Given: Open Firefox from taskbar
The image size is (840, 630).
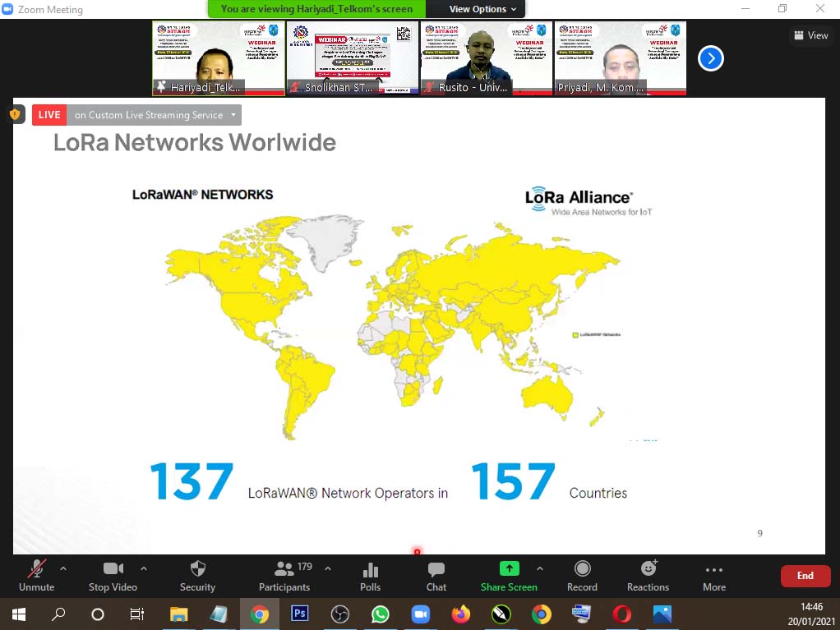Looking at the screenshot, I should click(x=461, y=614).
